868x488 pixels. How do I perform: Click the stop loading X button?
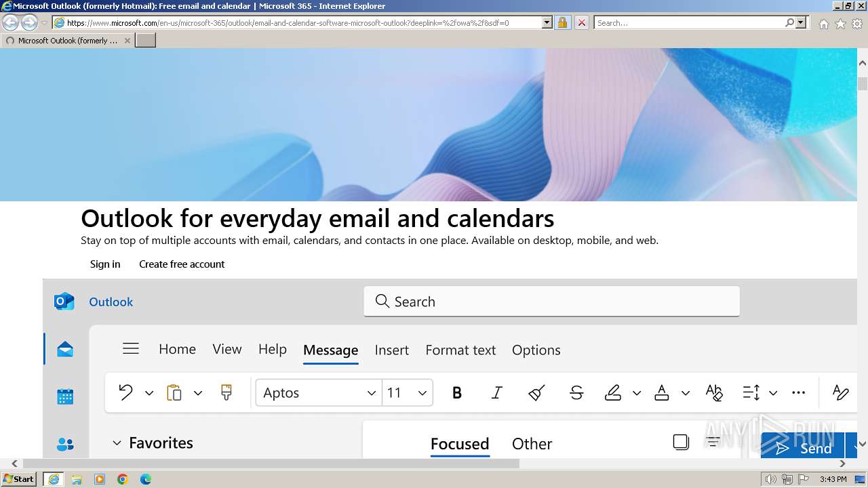point(581,22)
